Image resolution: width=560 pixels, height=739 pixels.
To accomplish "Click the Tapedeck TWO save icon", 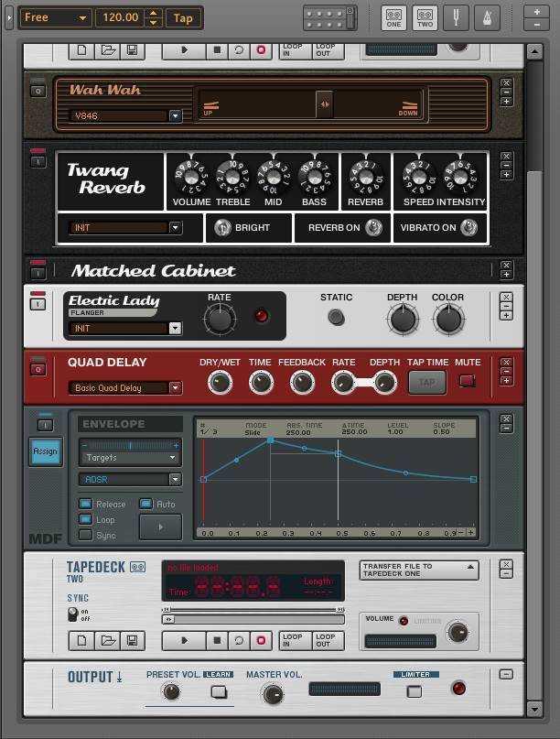I will pyautogui.click(x=133, y=640).
